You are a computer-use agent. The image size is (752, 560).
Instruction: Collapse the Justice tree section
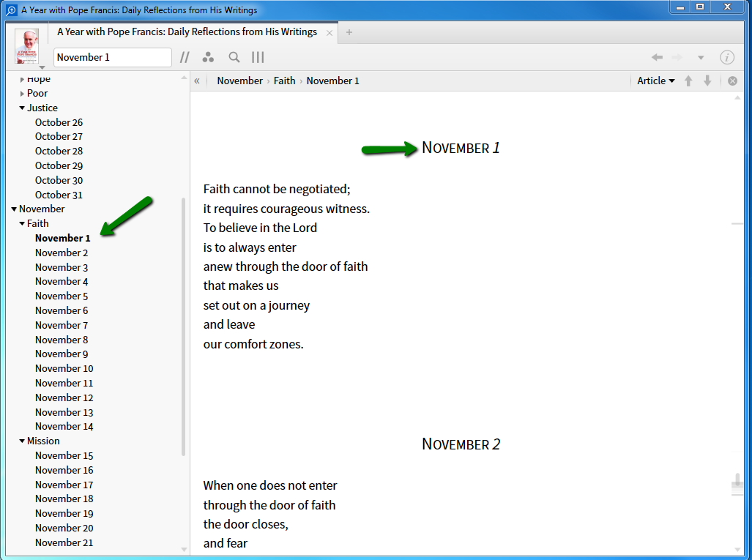(x=22, y=108)
